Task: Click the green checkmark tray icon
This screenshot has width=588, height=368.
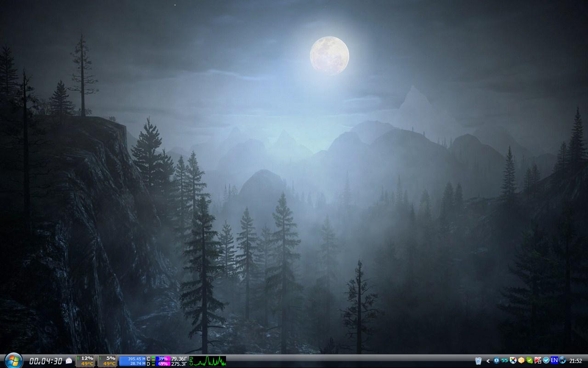Action: click(530, 361)
